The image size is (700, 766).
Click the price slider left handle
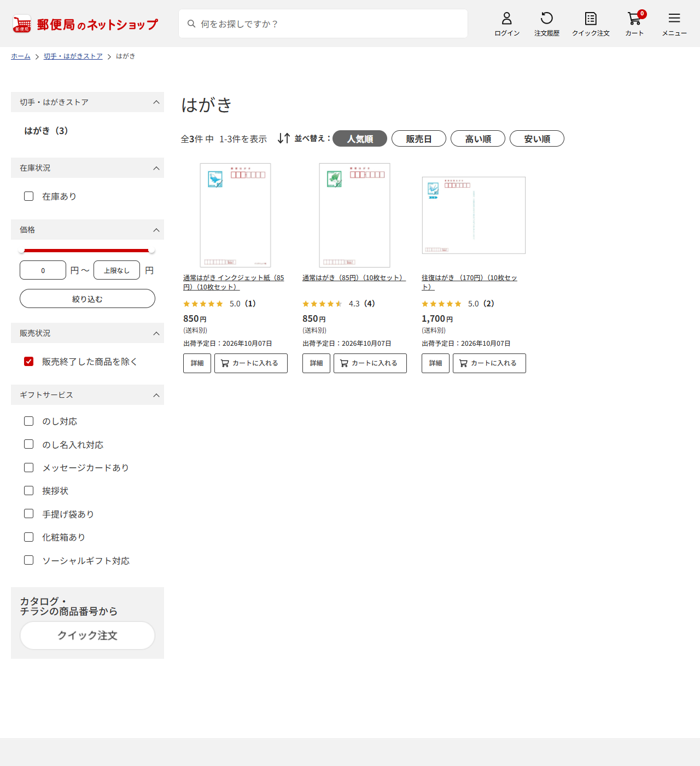coord(22,250)
